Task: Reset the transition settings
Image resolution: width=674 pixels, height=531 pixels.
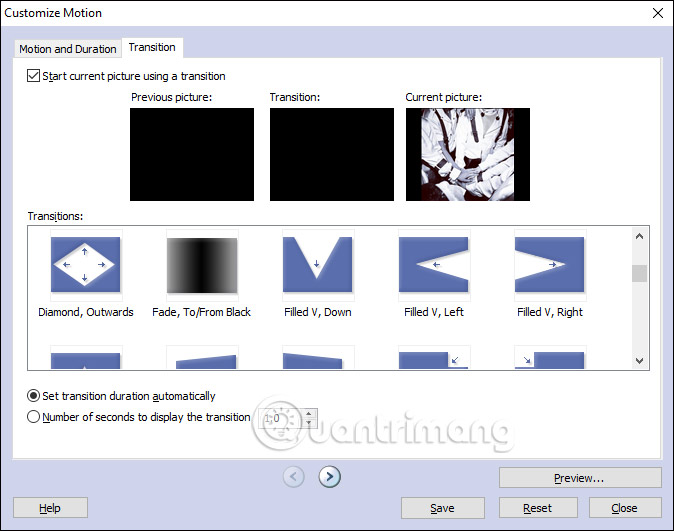Action: tap(538, 508)
